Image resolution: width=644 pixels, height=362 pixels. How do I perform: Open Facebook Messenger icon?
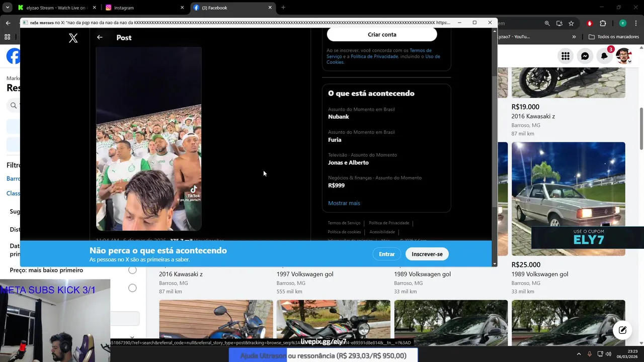(585, 56)
